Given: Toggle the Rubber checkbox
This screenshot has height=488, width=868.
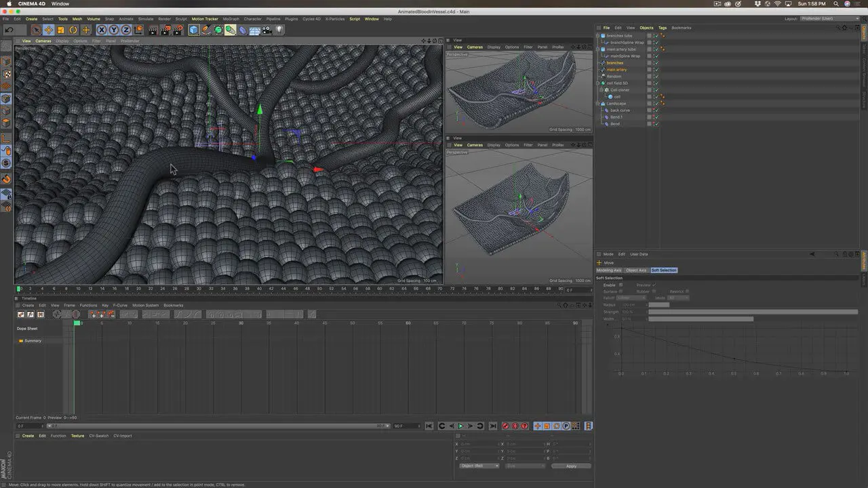Looking at the screenshot, I should (x=654, y=291).
